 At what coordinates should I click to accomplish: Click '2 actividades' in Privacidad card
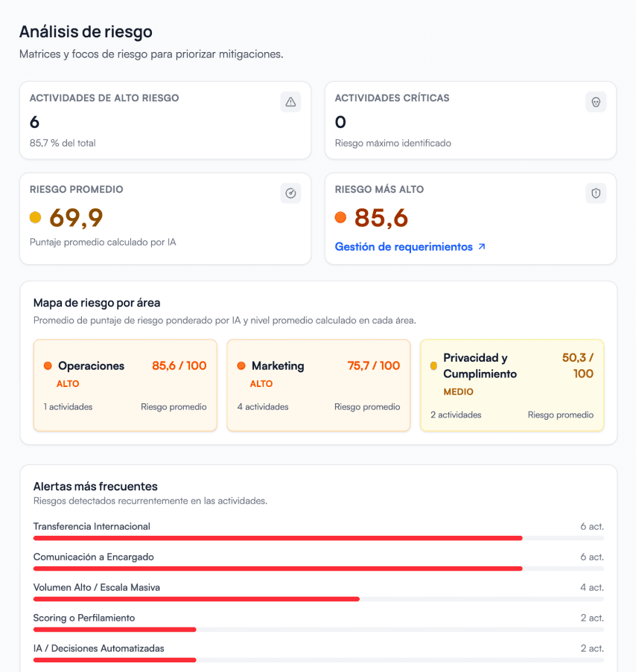pyautogui.click(x=456, y=415)
